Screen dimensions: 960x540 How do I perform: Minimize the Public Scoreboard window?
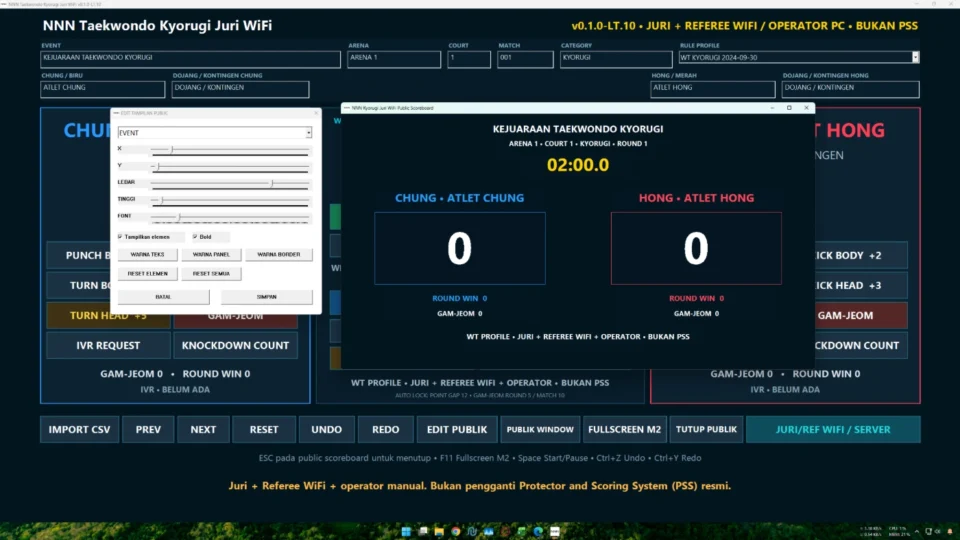(773, 108)
